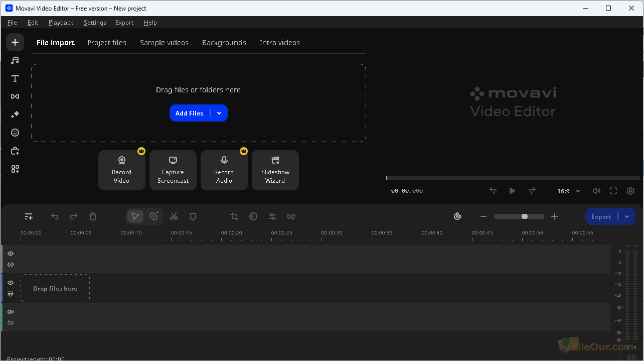
Task: Mute the audio track speaker
Action: tap(11, 312)
